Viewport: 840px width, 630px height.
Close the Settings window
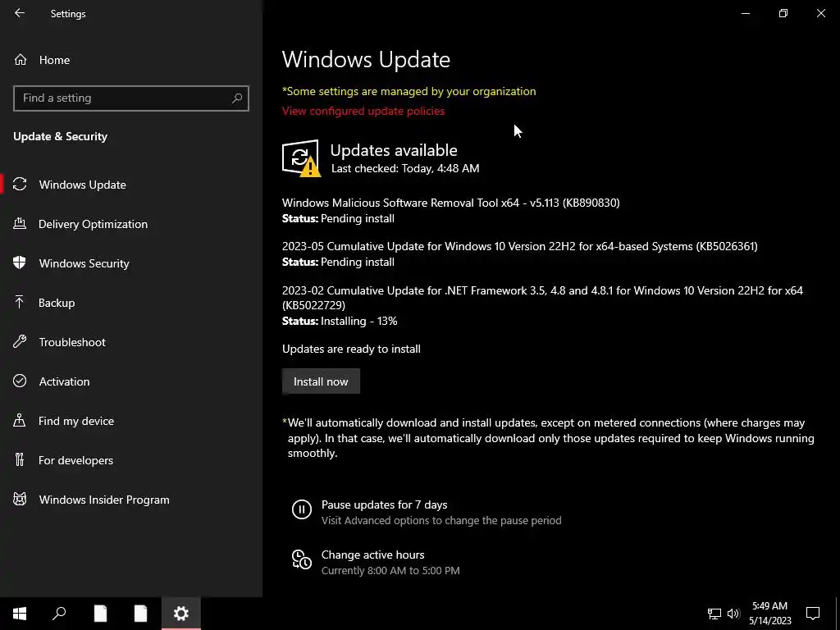click(820, 13)
